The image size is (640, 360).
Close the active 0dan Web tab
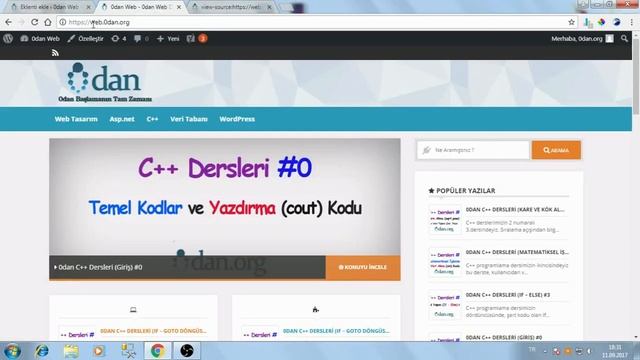click(x=179, y=7)
